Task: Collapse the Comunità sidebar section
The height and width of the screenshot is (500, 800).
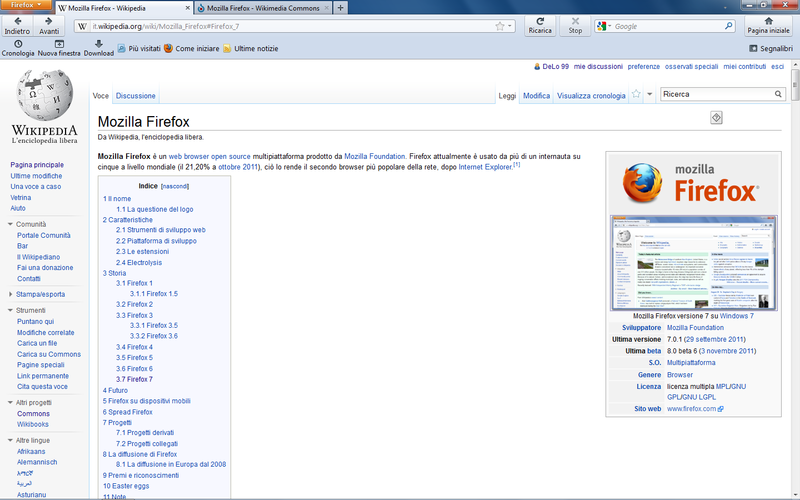Action: (x=10, y=224)
